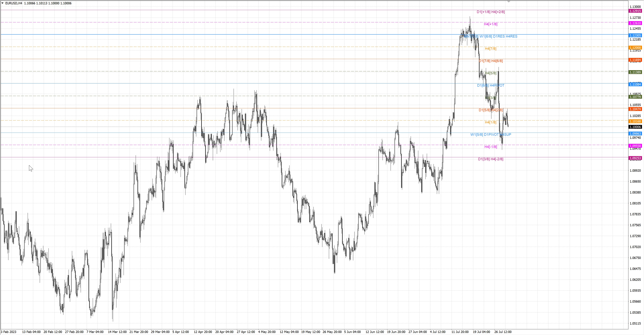The image size is (644, 335).
Task: Select the magenta 1.12610 price tag
Action: [x=635, y=23]
